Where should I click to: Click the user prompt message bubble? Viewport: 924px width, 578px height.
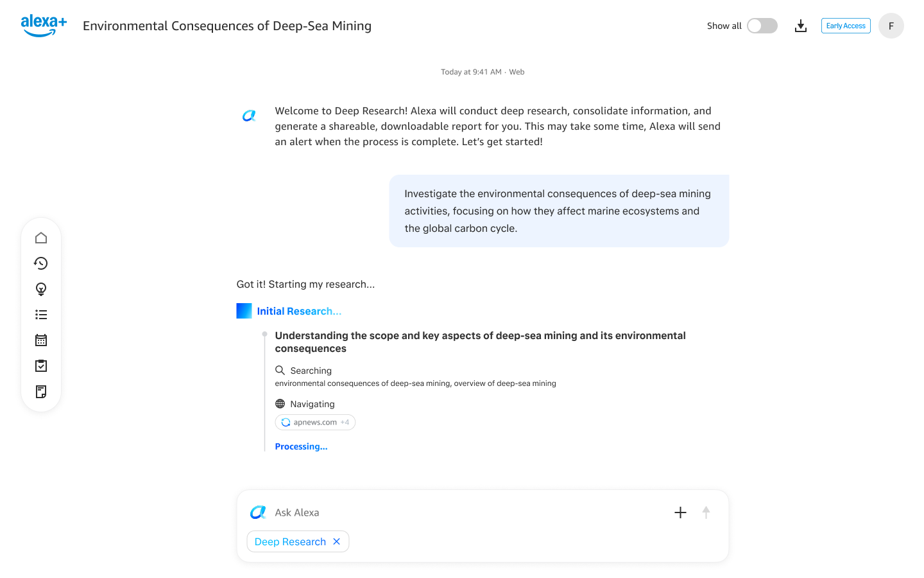click(x=559, y=211)
